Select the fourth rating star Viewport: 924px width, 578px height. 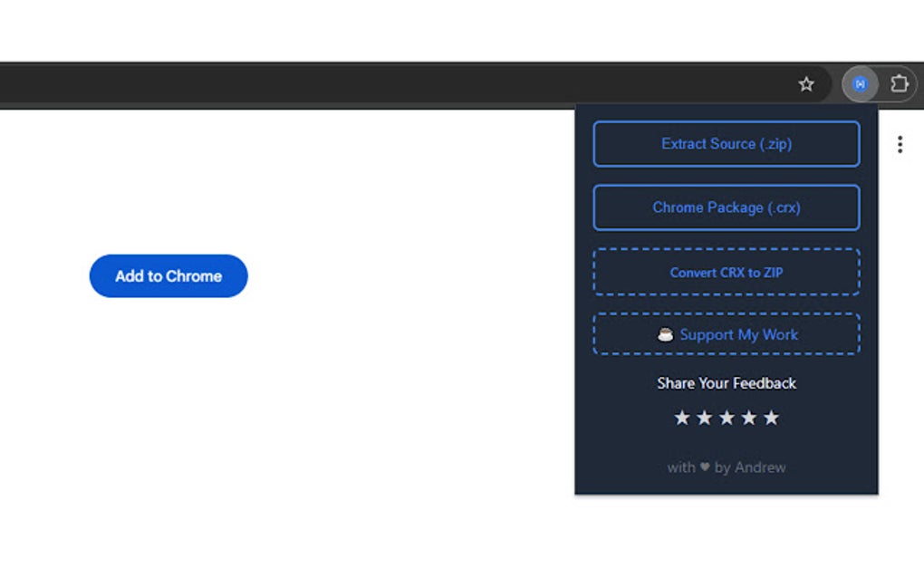point(748,418)
